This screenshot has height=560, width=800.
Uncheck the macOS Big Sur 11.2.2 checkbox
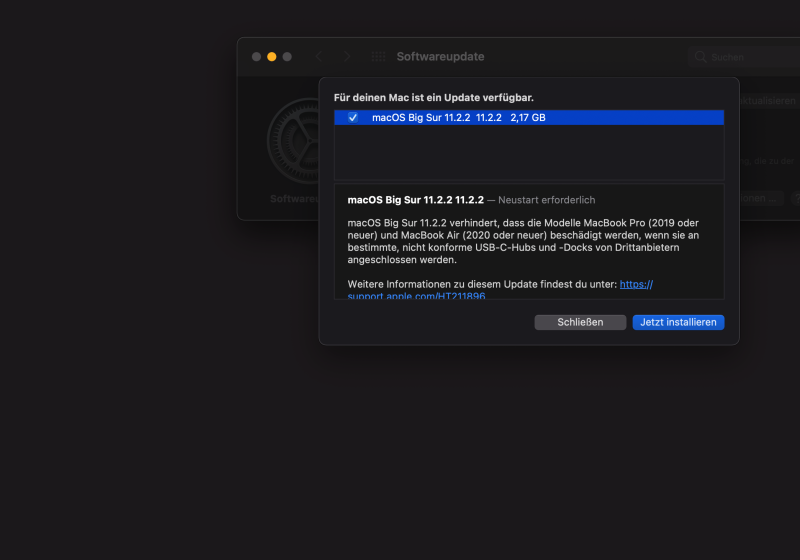click(x=353, y=118)
